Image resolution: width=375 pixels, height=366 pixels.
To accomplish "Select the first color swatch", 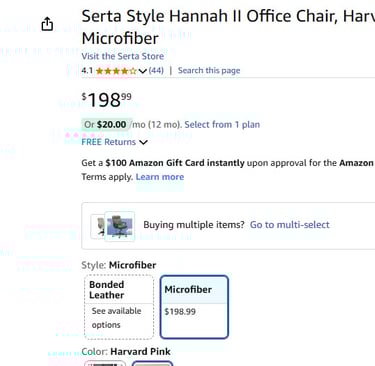I will (x=105, y=363).
